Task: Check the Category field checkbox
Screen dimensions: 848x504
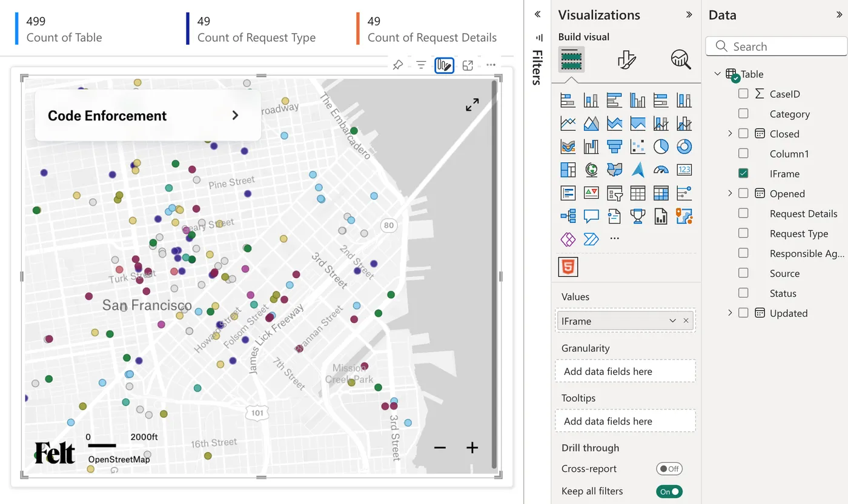Action: pos(743,114)
